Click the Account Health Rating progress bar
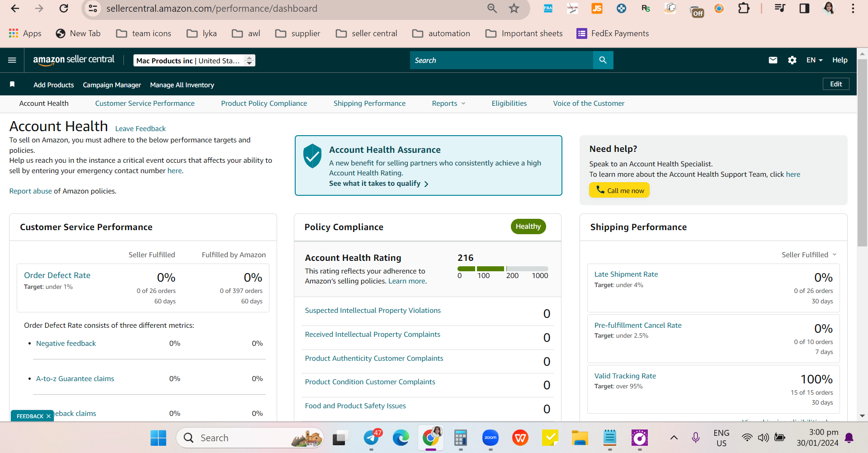 (503, 269)
